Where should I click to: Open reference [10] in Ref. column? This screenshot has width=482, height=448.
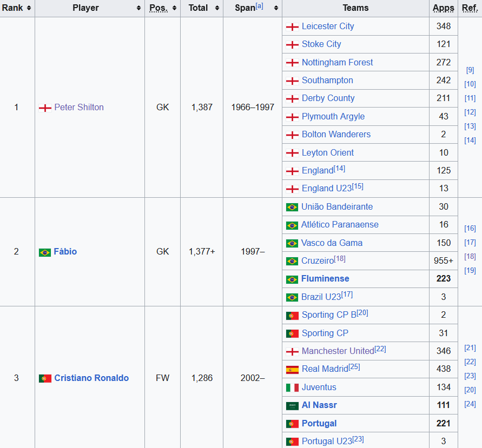(470, 84)
